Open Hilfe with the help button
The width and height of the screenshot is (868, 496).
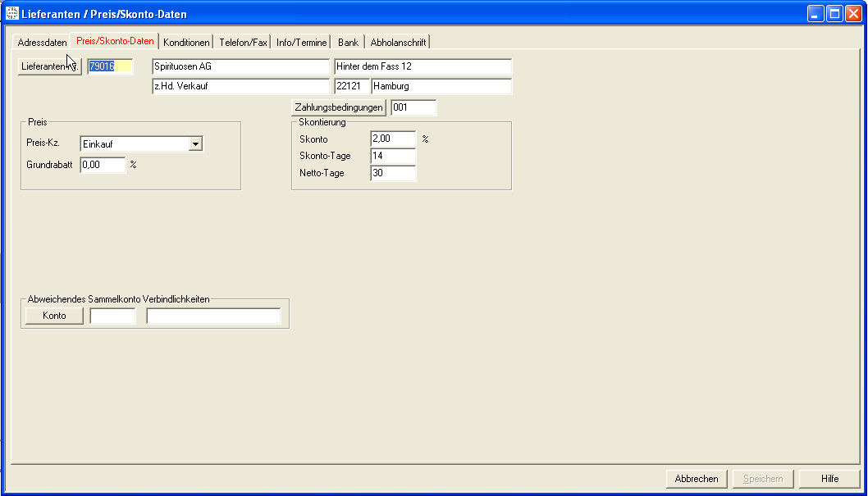(x=829, y=479)
